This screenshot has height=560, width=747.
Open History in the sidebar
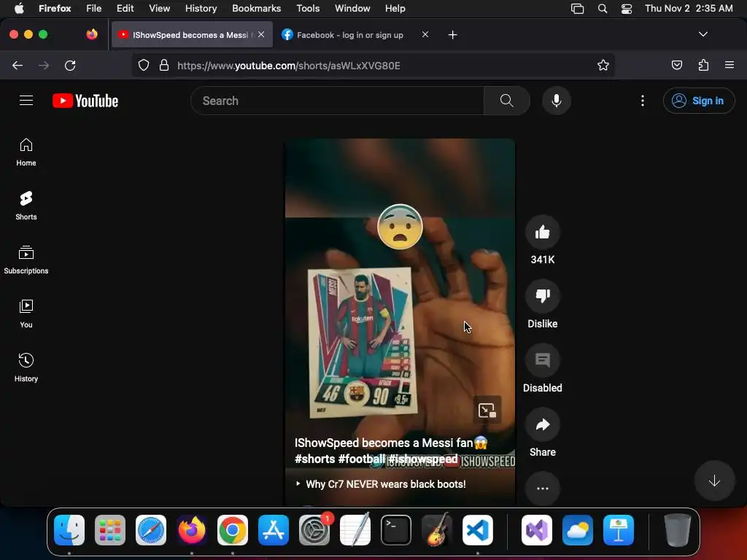[26, 367]
